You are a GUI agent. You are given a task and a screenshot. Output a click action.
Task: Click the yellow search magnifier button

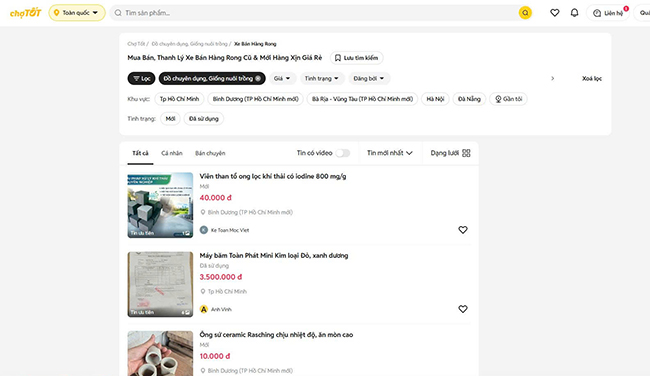pyautogui.click(x=525, y=13)
